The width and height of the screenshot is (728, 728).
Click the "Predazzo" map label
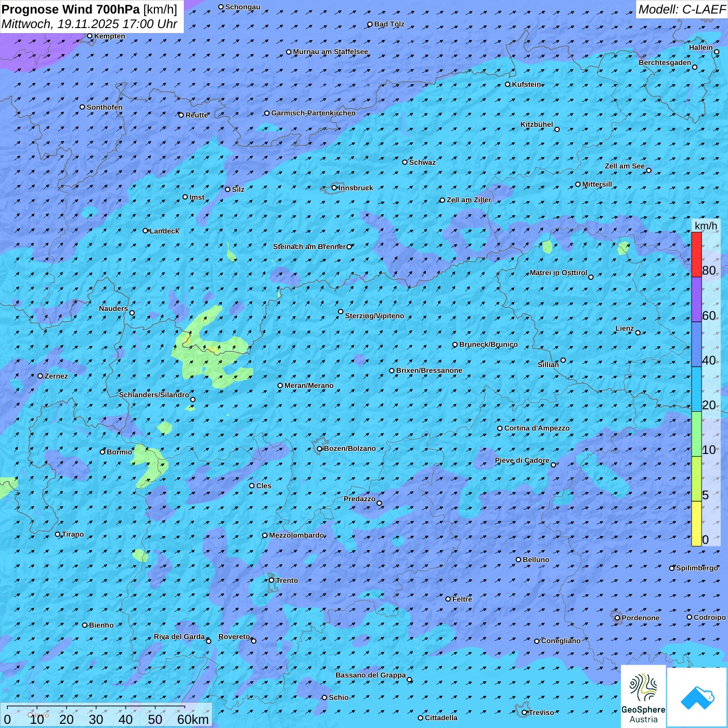click(x=360, y=499)
